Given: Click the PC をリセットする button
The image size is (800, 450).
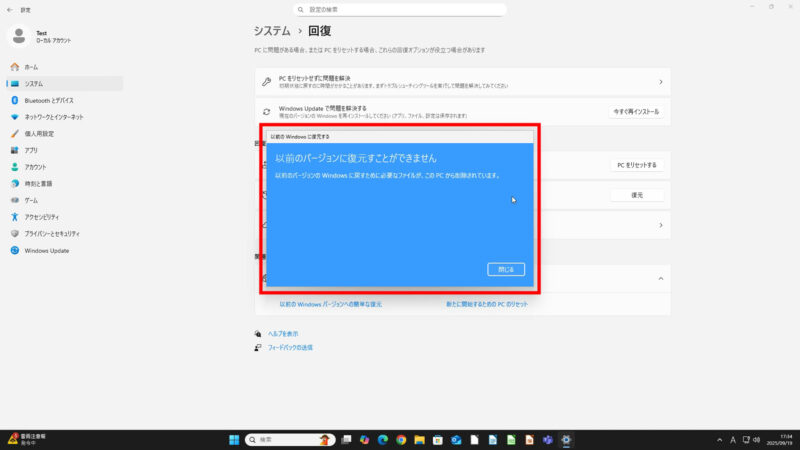Looking at the screenshot, I should [636, 164].
